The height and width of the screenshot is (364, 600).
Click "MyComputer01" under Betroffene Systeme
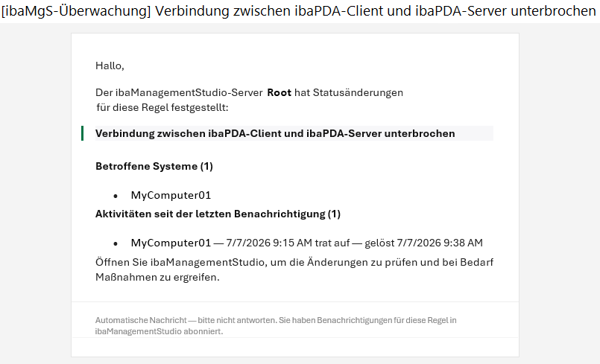(171, 195)
